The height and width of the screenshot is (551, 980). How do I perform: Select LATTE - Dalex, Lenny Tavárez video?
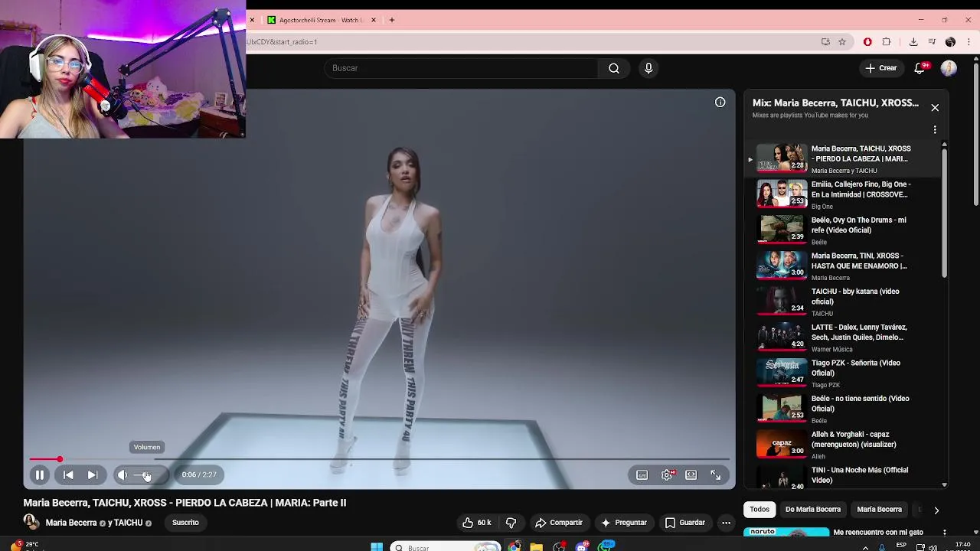pos(841,337)
